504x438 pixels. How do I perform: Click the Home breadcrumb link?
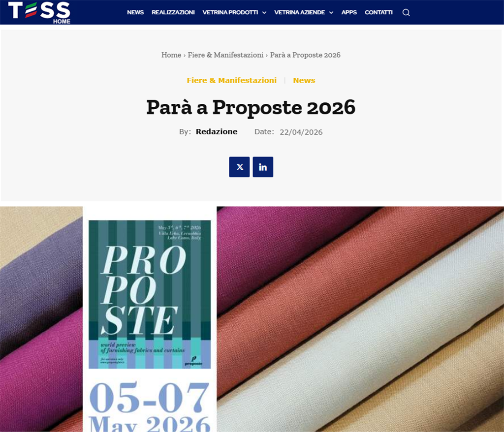[171, 55]
